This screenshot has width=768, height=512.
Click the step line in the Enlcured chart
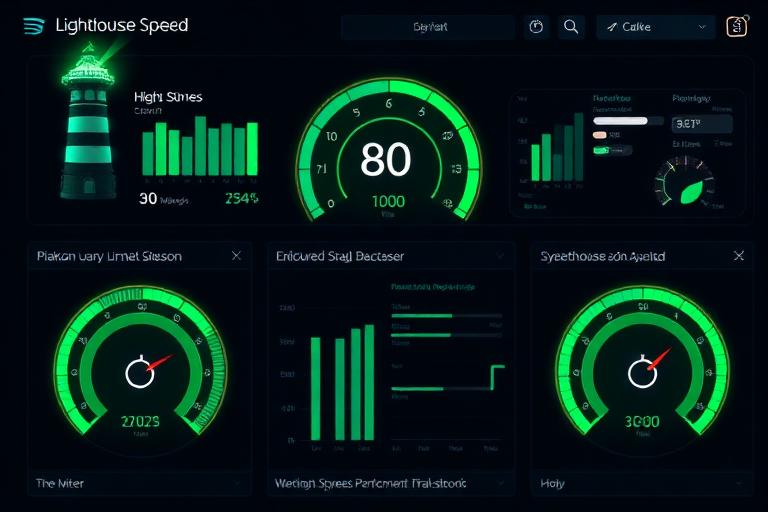pyautogui.click(x=497, y=376)
